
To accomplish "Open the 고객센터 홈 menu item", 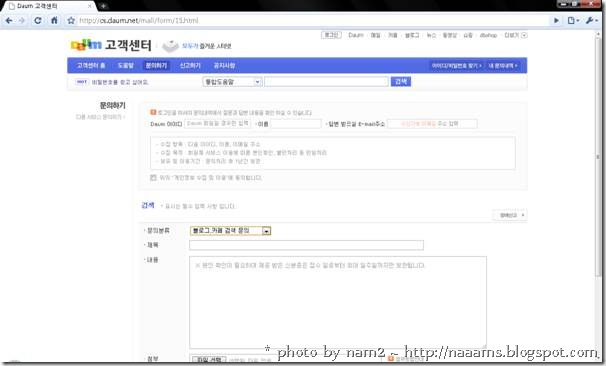I will pyautogui.click(x=91, y=66).
